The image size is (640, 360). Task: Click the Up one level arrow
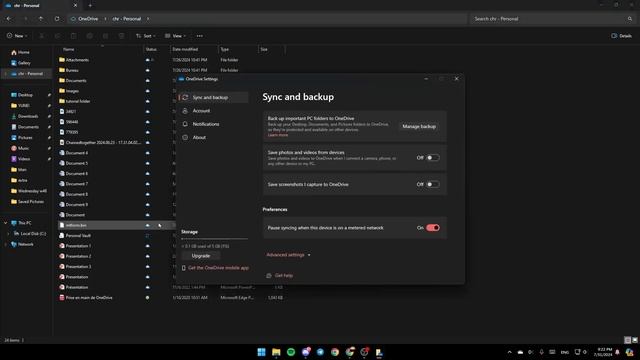(41, 19)
